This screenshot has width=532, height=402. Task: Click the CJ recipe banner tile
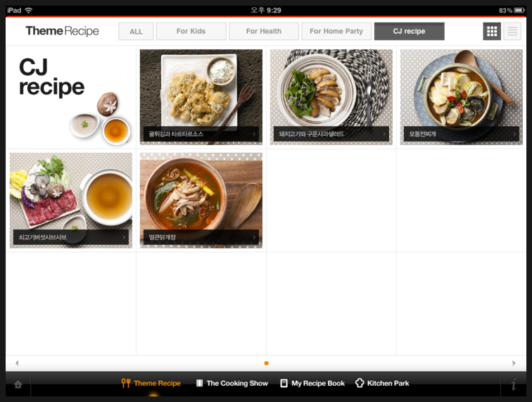click(71, 97)
